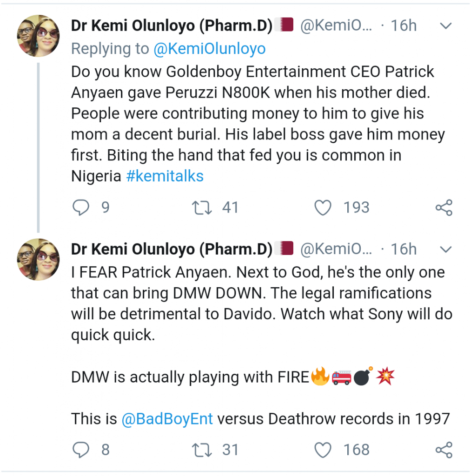Open the 16h timestamp of first tweet
The width and height of the screenshot is (470, 476).
pyautogui.click(x=404, y=26)
